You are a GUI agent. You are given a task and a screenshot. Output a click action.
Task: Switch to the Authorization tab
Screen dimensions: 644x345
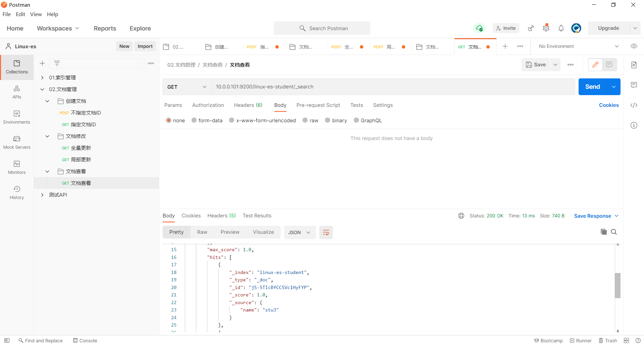pos(208,105)
